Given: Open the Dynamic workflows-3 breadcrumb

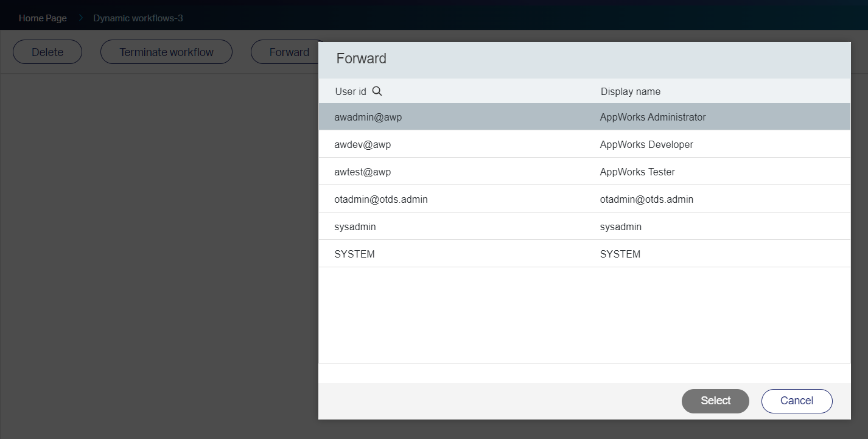Looking at the screenshot, I should (138, 18).
